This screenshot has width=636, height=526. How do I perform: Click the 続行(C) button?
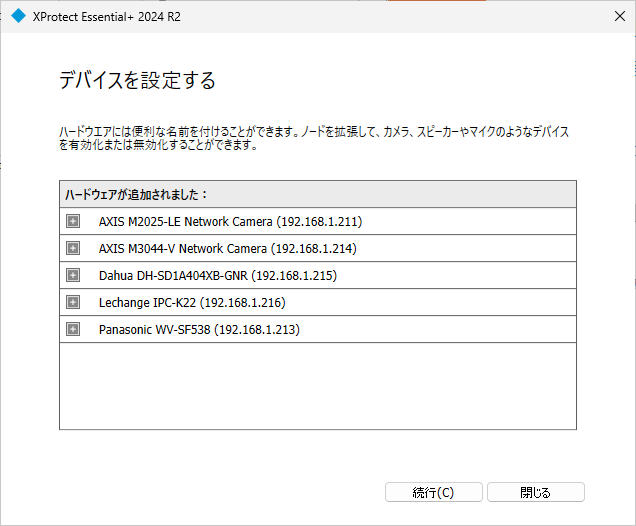pyautogui.click(x=434, y=492)
